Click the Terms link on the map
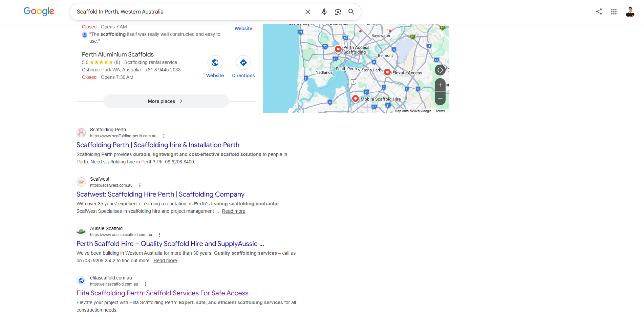This screenshot has width=644, height=317. click(x=440, y=111)
